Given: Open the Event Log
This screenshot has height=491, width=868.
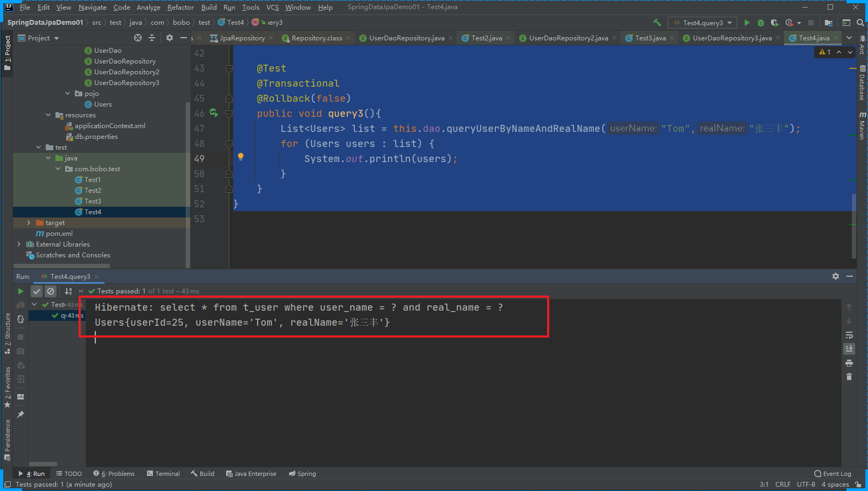Looking at the screenshot, I should point(832,474).
